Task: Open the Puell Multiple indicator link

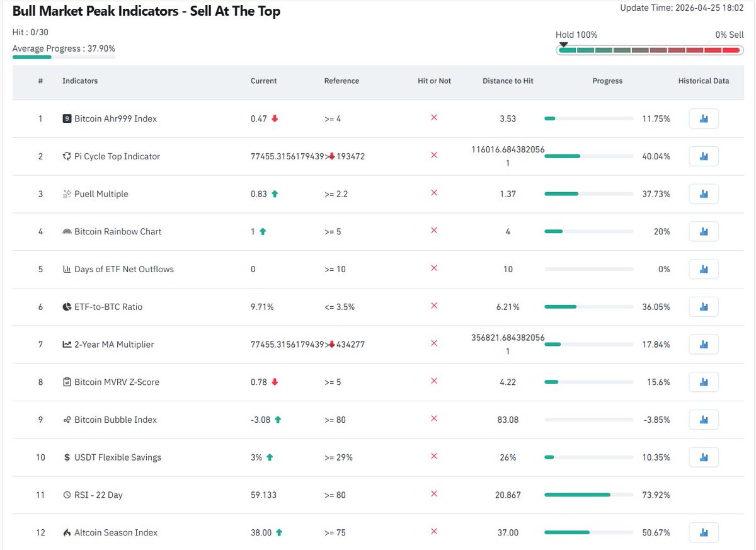Action: tap(101, 194)
